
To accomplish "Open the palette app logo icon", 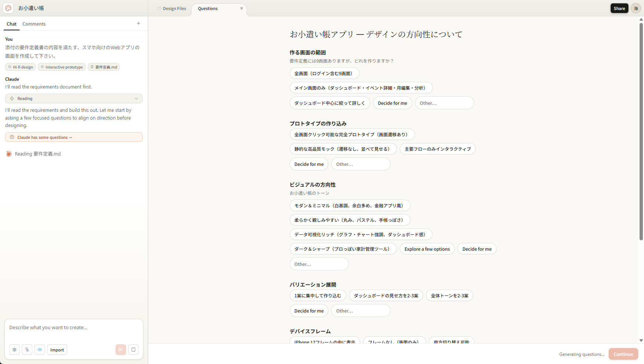I will pos(8,8).
